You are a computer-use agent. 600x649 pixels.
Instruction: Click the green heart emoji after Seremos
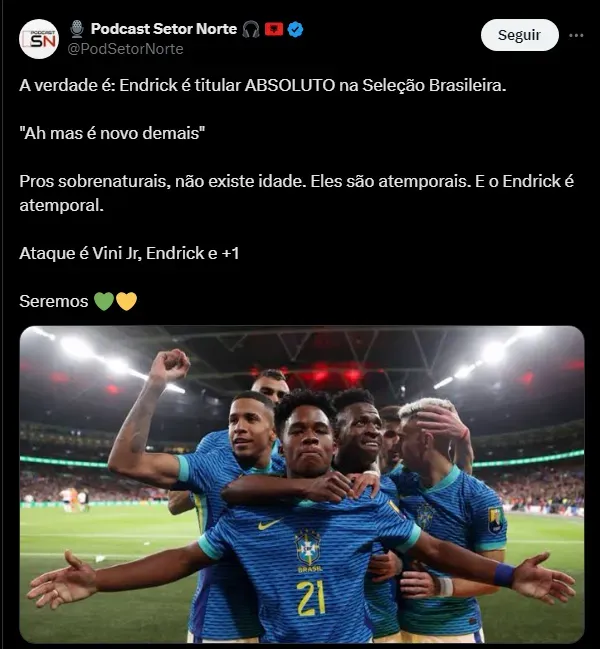click(x=104, y=301)
